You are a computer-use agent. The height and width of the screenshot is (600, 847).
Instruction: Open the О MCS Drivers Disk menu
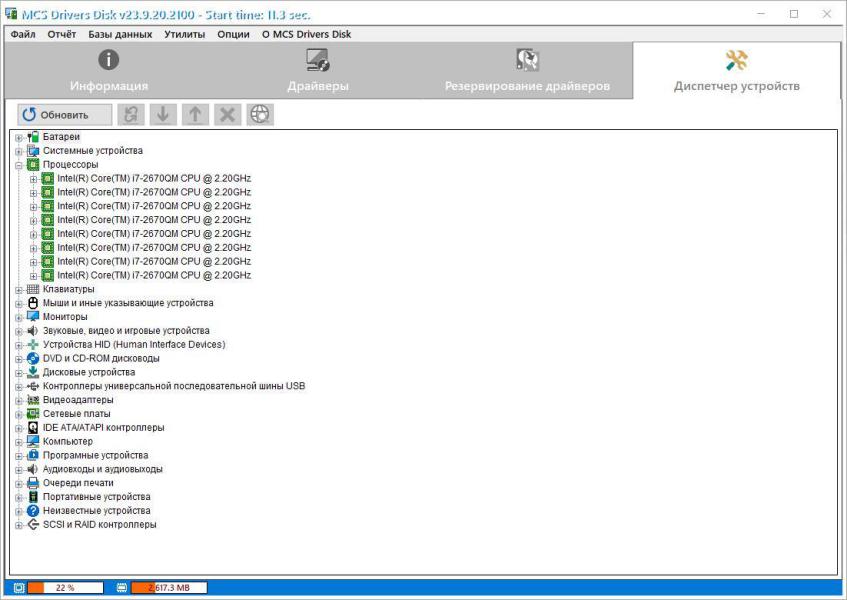pyautogui.click(x=306, y=35)
